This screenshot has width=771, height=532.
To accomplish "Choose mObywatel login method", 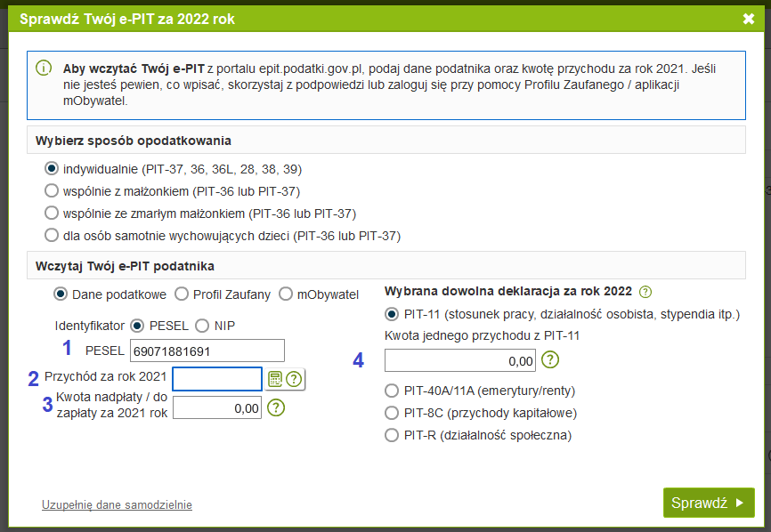I will pyautogui.click(x=286, y=294).
